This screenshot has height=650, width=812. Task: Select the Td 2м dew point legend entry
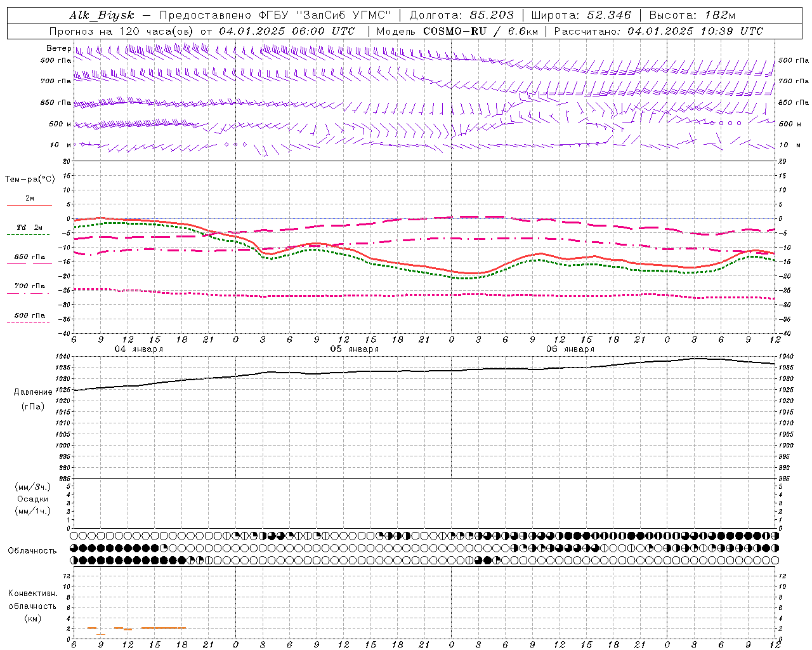[x=29, y=227]
